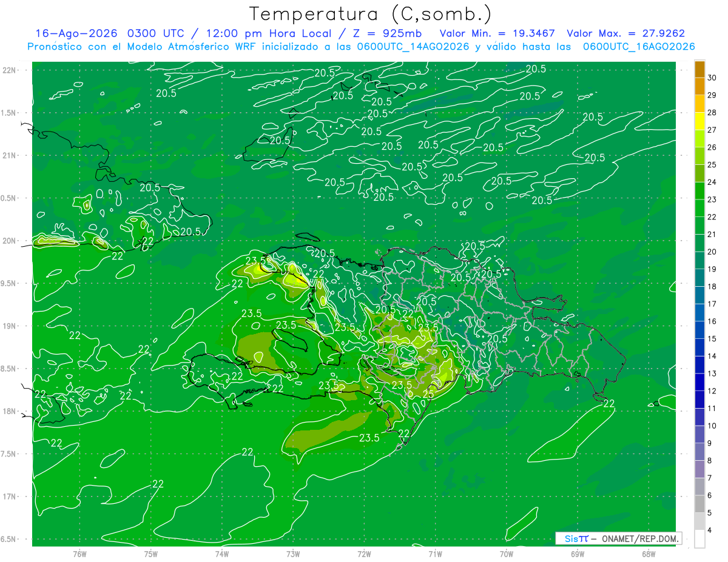728x562 pixels.
Task: Click the '75W' longitude label
Action: 150,554
